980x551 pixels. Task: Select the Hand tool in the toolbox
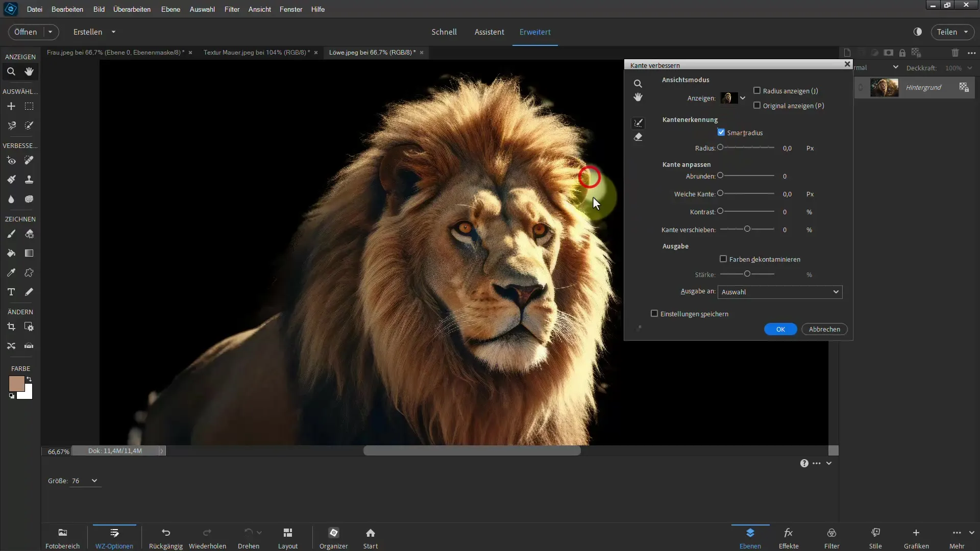[29, 71]
